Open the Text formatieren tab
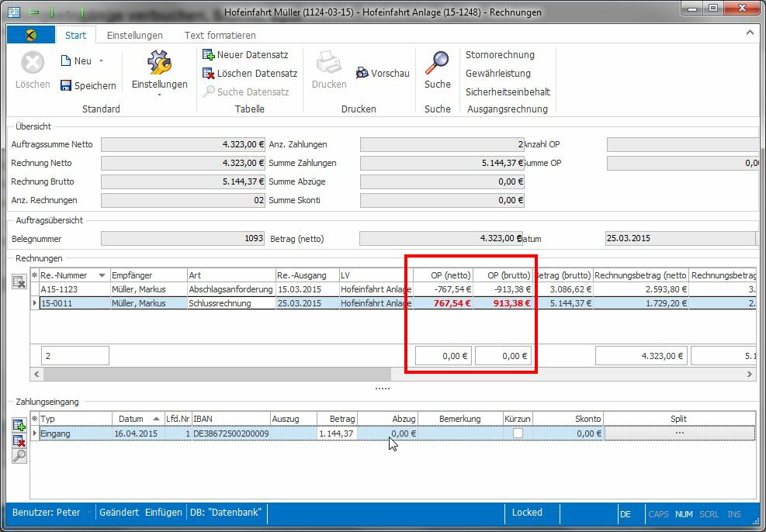The height and width of the screenshot is (532, 766). coord(220,35)
